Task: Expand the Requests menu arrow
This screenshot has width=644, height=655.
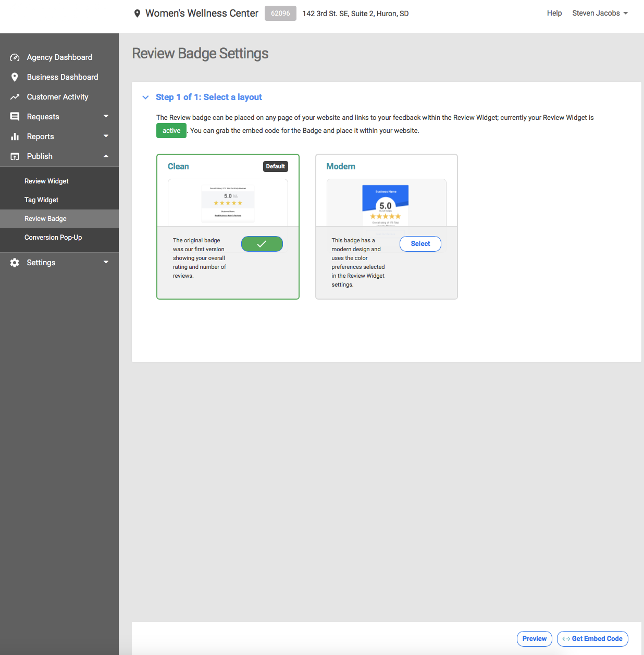Action: 106,116
